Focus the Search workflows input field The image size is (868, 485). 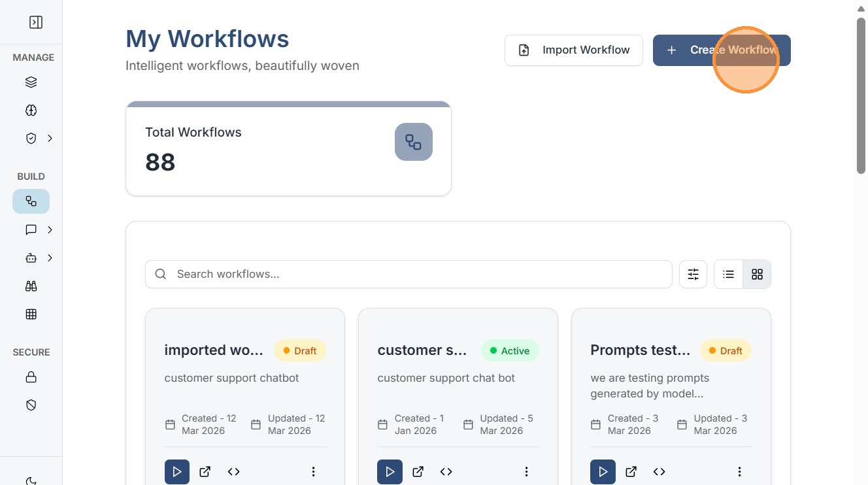418,275
